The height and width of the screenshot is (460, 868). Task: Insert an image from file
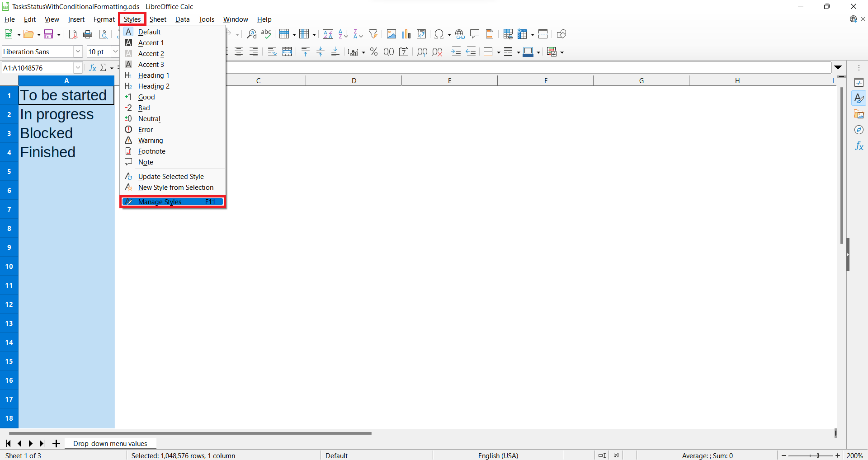[392, 34]
